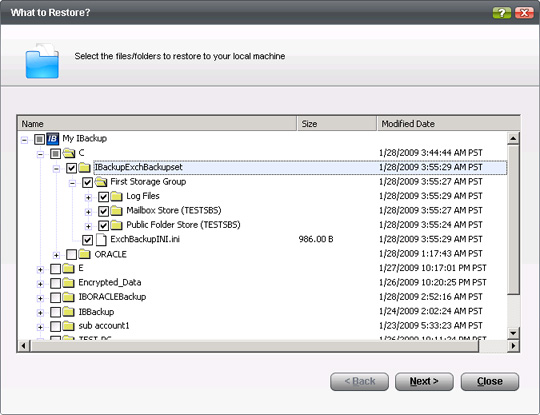The width and height of the screenshot is (540, 415).
Task: Click the folder icon of drive C
Action: 69,153
